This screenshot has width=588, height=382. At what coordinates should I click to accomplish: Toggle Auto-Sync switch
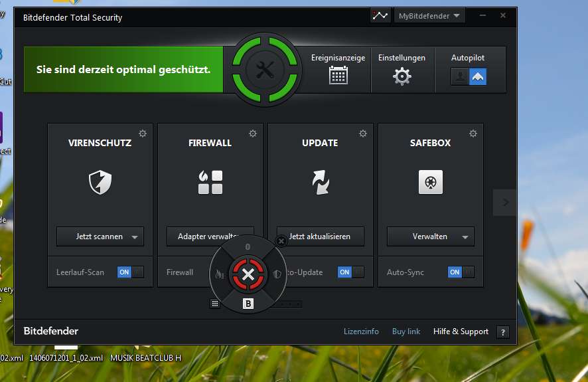pyautogui.click(x=461, y=272)
